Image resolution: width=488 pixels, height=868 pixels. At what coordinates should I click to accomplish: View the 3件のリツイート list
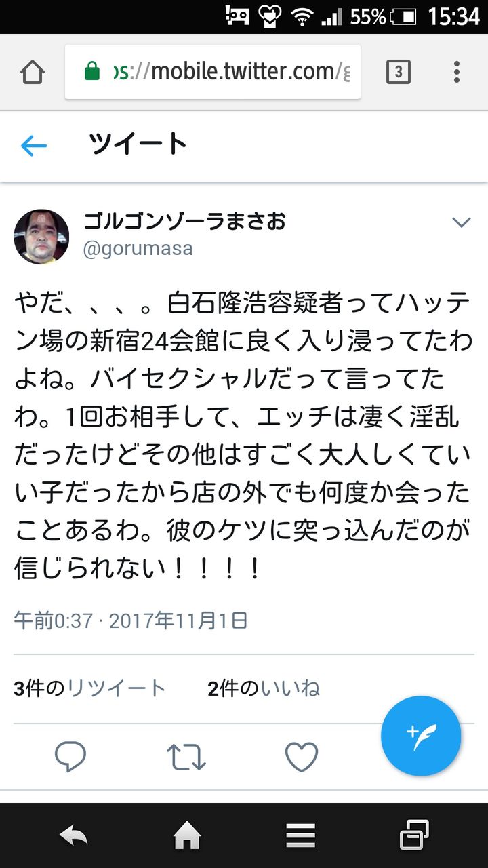pyautogui.click(x=89, y=688)
